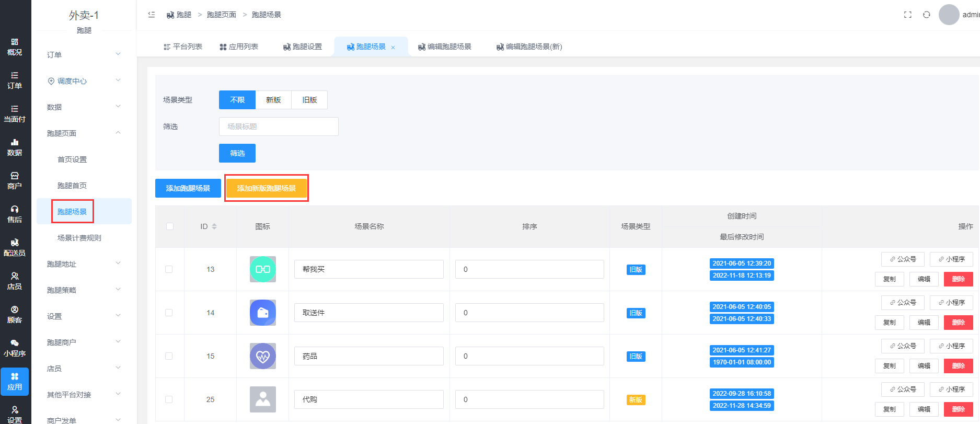The image size is (980, 424).
Task: Select 旧版 scene type option
Action: 309,100
